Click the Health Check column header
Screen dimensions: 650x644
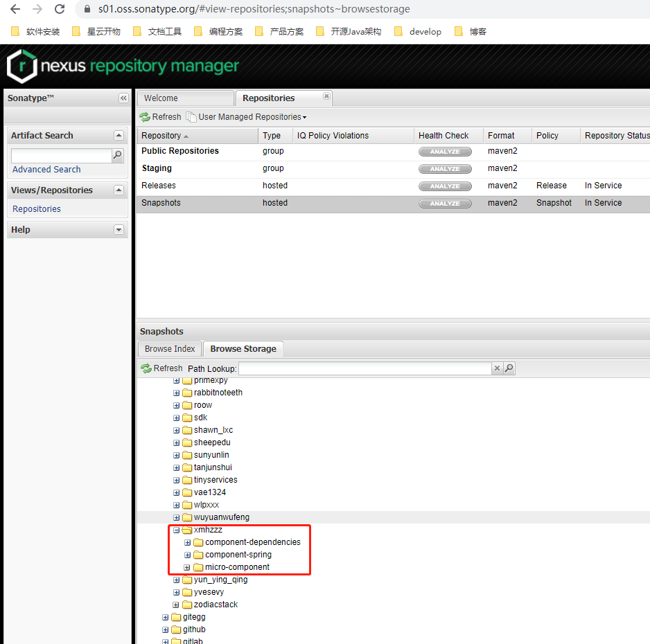click(448, 136)
